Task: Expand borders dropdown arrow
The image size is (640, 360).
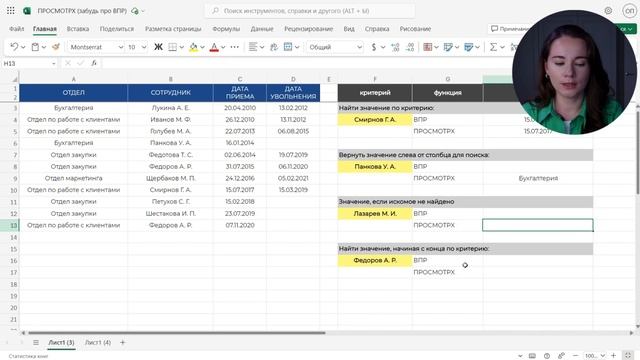Action: click(x=182, y=47)
